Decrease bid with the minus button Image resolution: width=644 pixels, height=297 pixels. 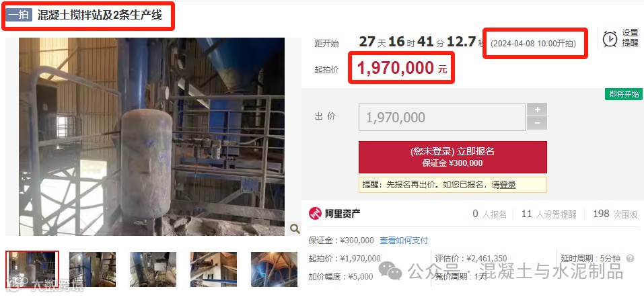coord(537,123)
